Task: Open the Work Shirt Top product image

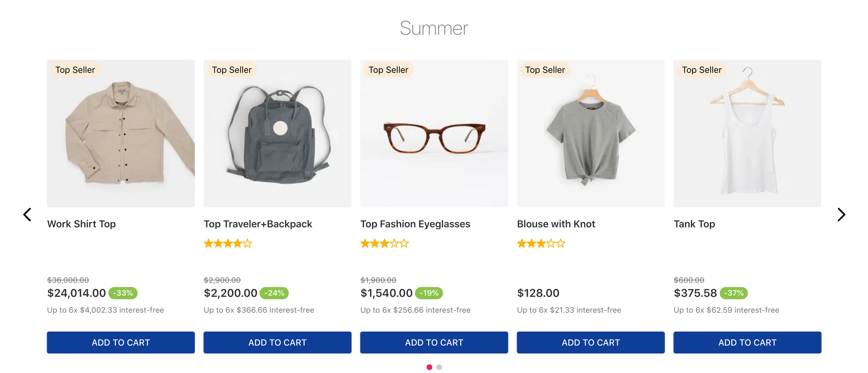Action: [x=121, y=133]
